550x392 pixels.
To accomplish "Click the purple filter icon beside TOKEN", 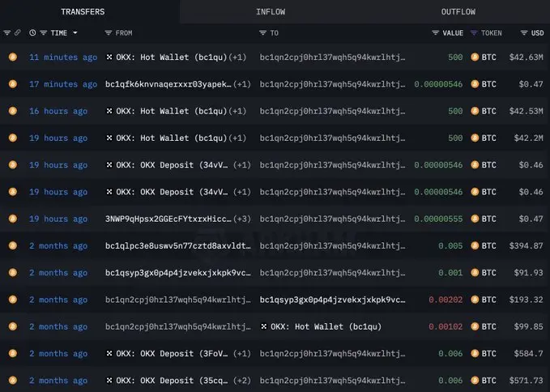I will click(x=474, y=33).
